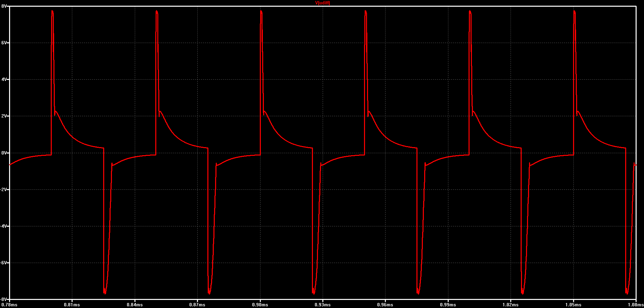Click the -8V vertical axis label
Viewport: 644px width, 308px height.
point(3,299)
